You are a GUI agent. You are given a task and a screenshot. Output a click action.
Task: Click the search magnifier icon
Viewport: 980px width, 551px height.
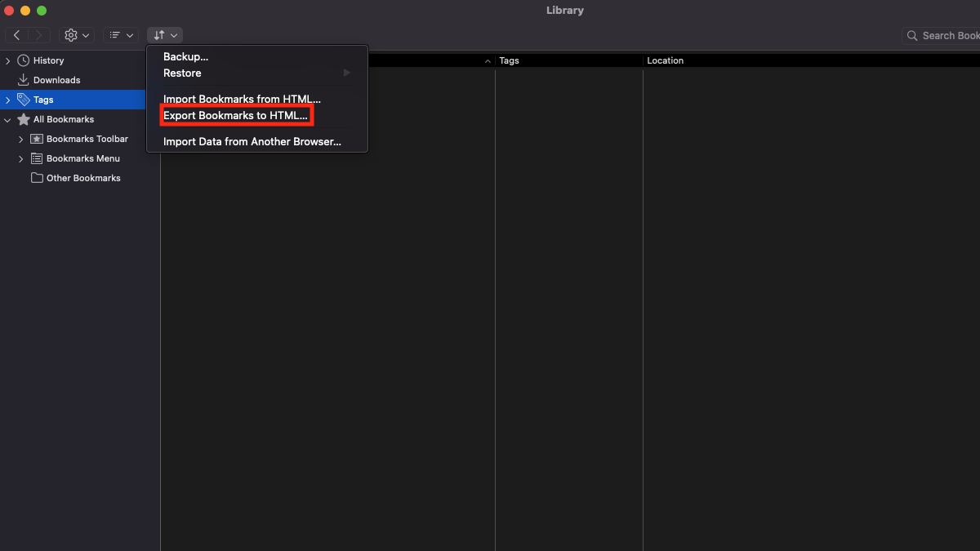912,36
